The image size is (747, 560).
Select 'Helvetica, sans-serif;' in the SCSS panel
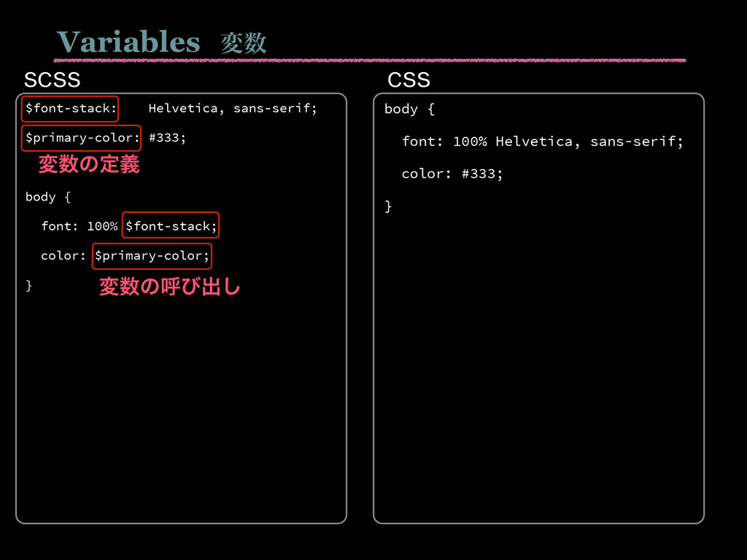(233, 109)
